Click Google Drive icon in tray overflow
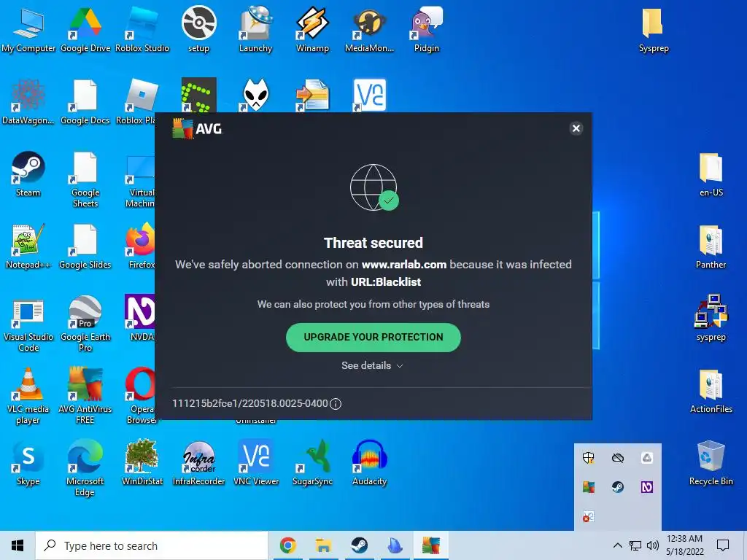This screenshot has height=560, width=747. coord(647,458)
